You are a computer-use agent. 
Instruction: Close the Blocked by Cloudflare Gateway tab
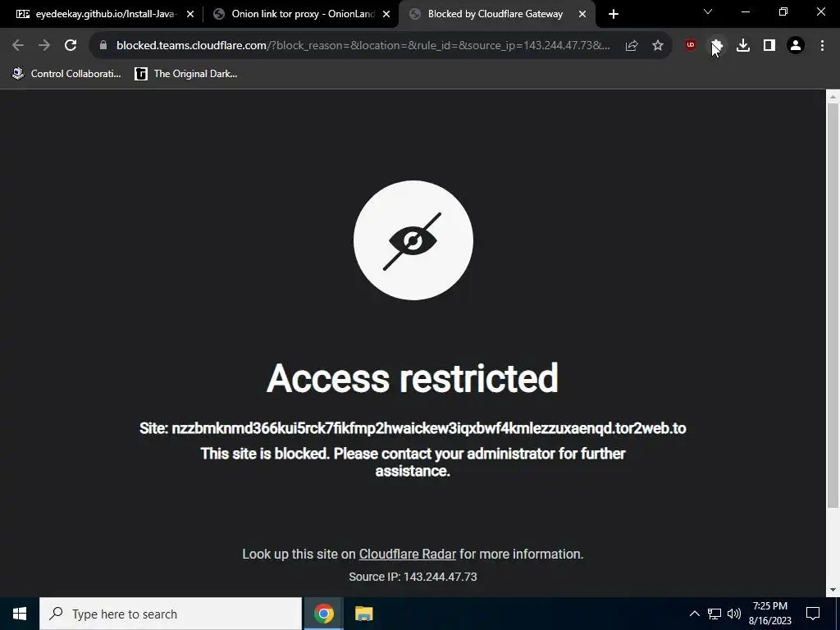(x=582, y=15)
